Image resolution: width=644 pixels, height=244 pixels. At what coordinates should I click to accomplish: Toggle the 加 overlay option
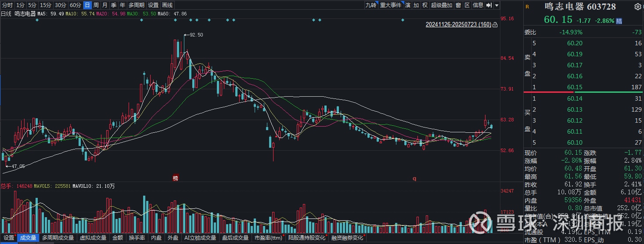click(416, 5)
